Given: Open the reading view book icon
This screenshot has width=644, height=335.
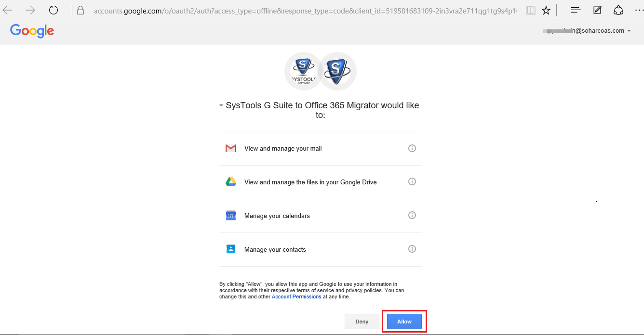Looking at the screenshot, I should point(530,10).
